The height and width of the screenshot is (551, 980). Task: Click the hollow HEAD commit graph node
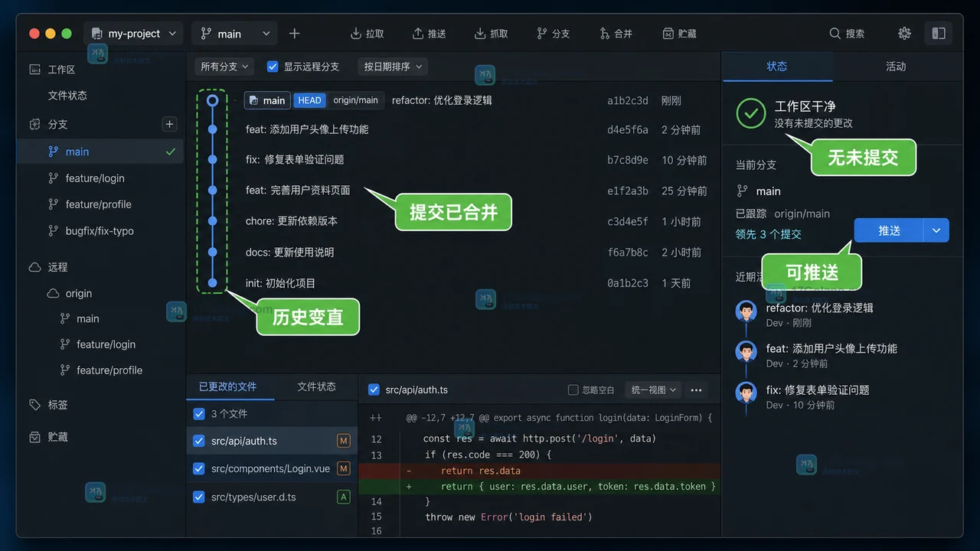coord(213,100)
